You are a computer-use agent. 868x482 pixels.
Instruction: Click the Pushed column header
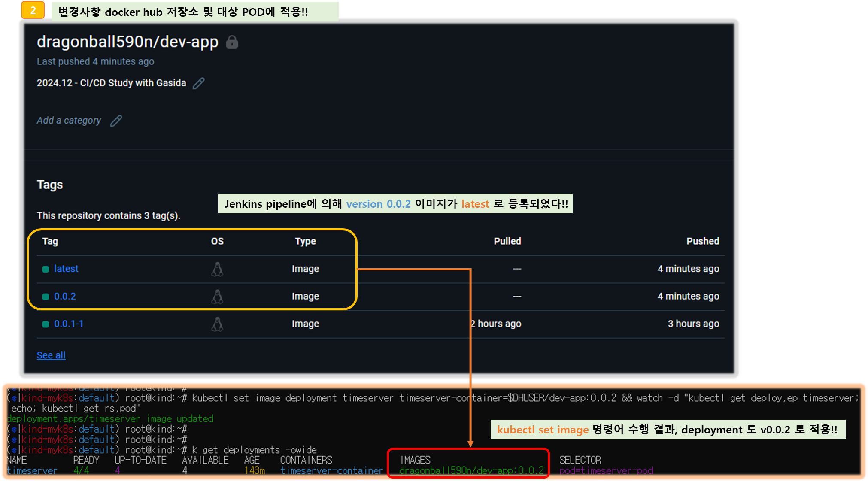(x=702, y=241)
